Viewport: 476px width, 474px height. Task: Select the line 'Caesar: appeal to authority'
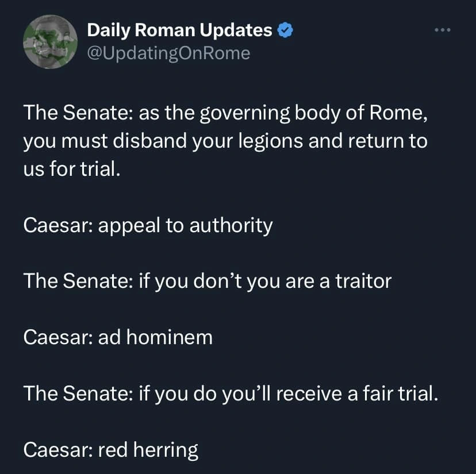pos(148,225)
